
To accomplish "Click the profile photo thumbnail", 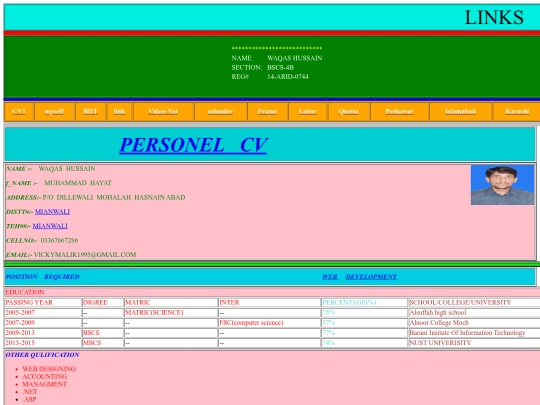I will click(x=502, y=185).
